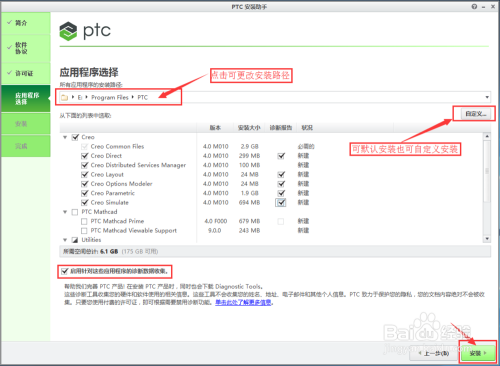Click the 安装 install button
The image size is (500, 366).
coord(478,353)
